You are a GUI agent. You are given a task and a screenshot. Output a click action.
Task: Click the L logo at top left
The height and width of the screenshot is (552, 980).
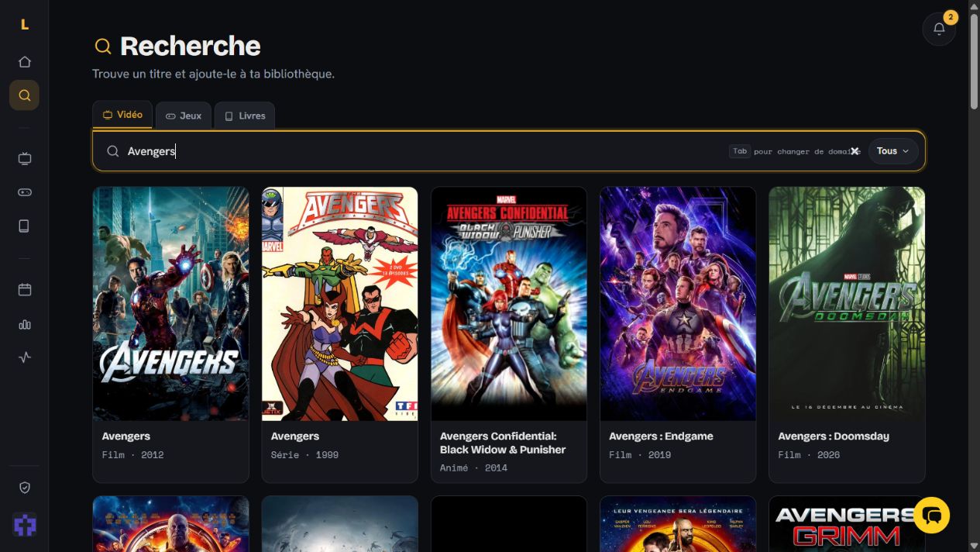[x=24, y=25]
